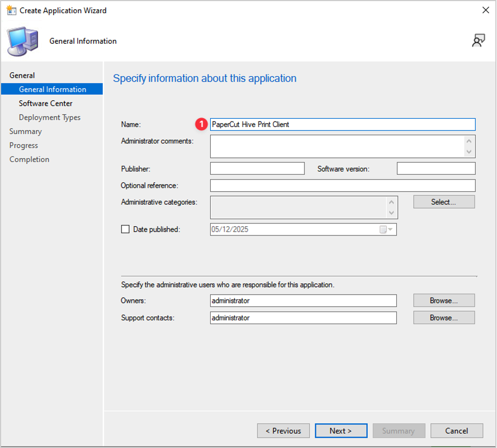
Task: Focus the Optional reference field
Action: tap(343, 186)
